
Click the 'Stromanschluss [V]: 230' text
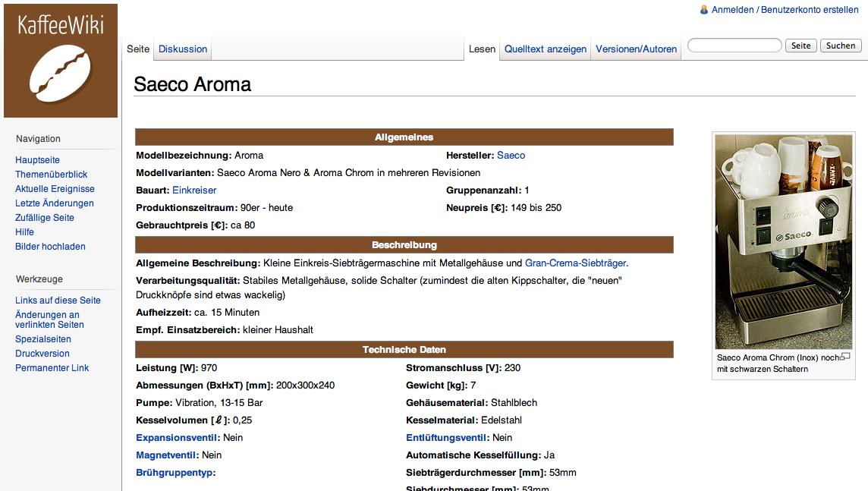click(464, 368)
